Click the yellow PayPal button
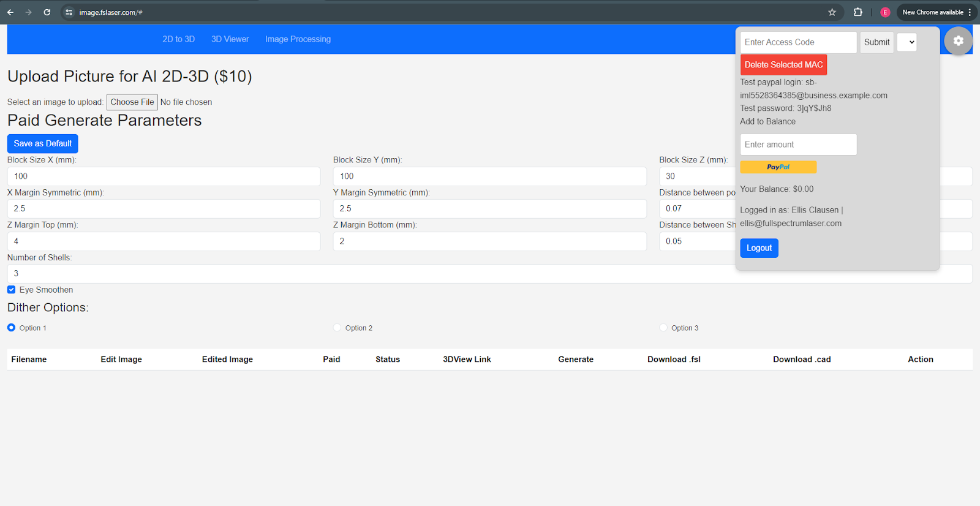The image size is (980, 506). (x=778, y=167)
